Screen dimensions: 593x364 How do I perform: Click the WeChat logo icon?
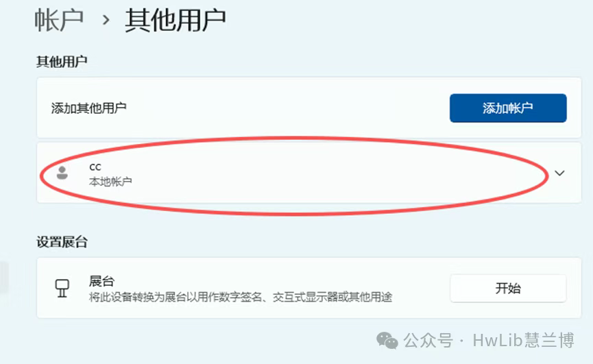(387, 341)
